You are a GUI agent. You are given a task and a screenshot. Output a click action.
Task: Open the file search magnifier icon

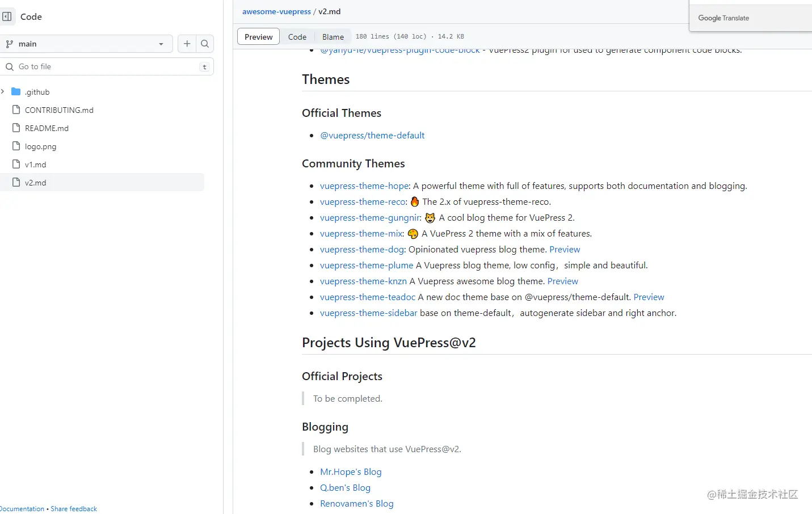click(x=205, y=44)
